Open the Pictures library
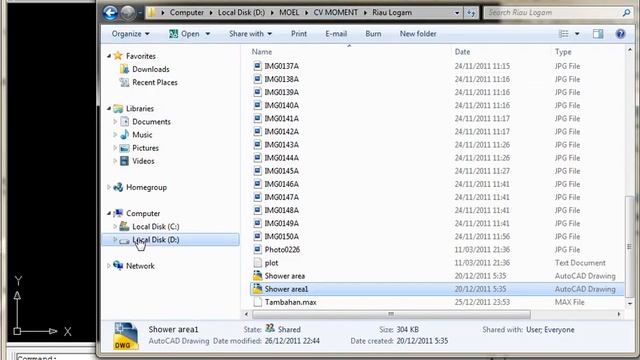The image size is (640, 360). 145,148
